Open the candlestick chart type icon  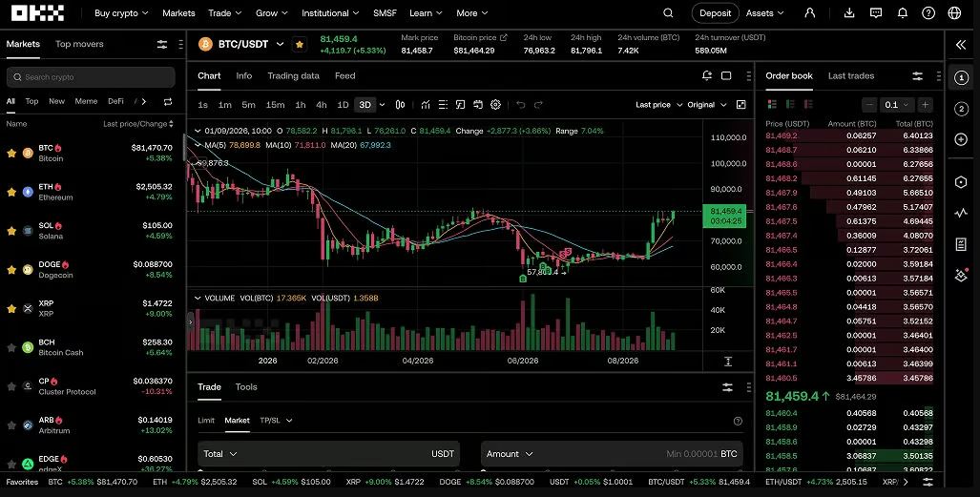pos(401,105)
